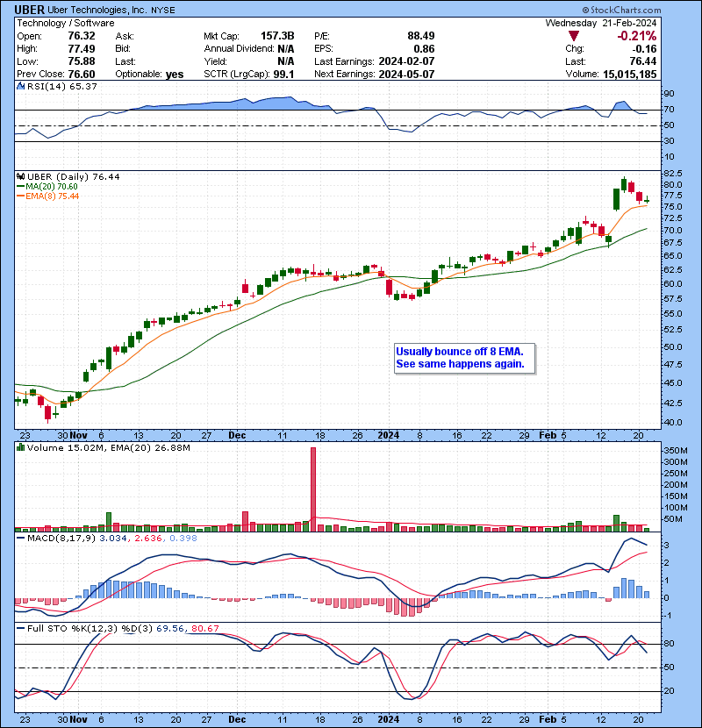This screenshot has width=702, height=728.
Task: Click the Feb label on price chart date axis
Action: pyautogui.click(x=548, y=436)
